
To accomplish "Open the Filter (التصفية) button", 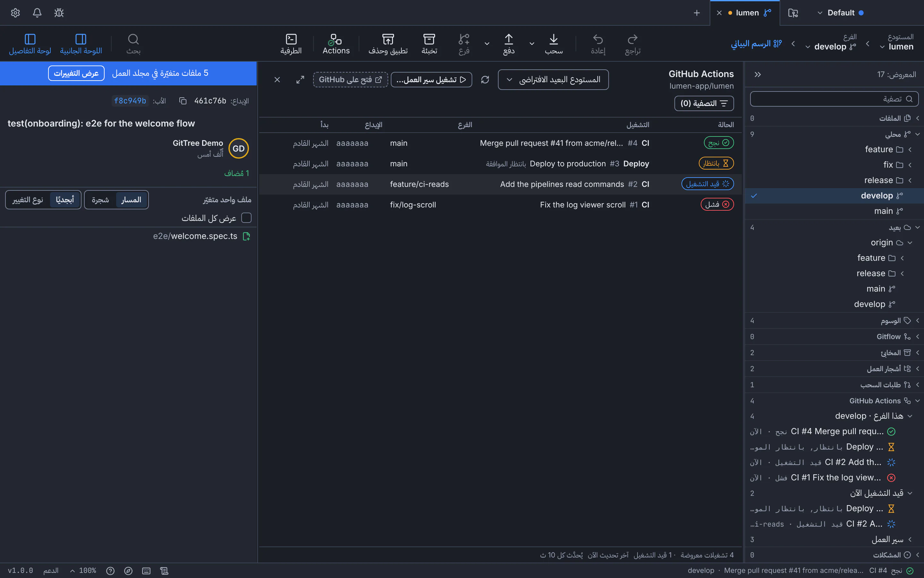I will click(704, 103).
